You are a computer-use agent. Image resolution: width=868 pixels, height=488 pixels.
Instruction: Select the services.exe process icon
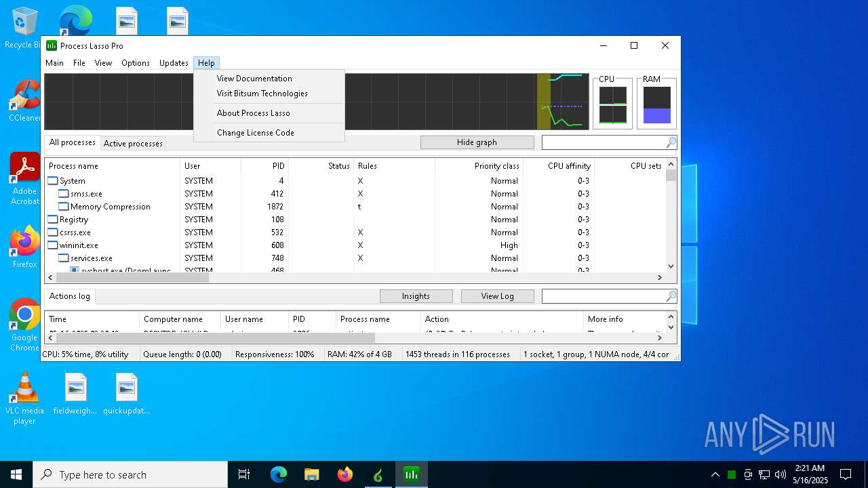pyautogui.click(x=64, y=258)
